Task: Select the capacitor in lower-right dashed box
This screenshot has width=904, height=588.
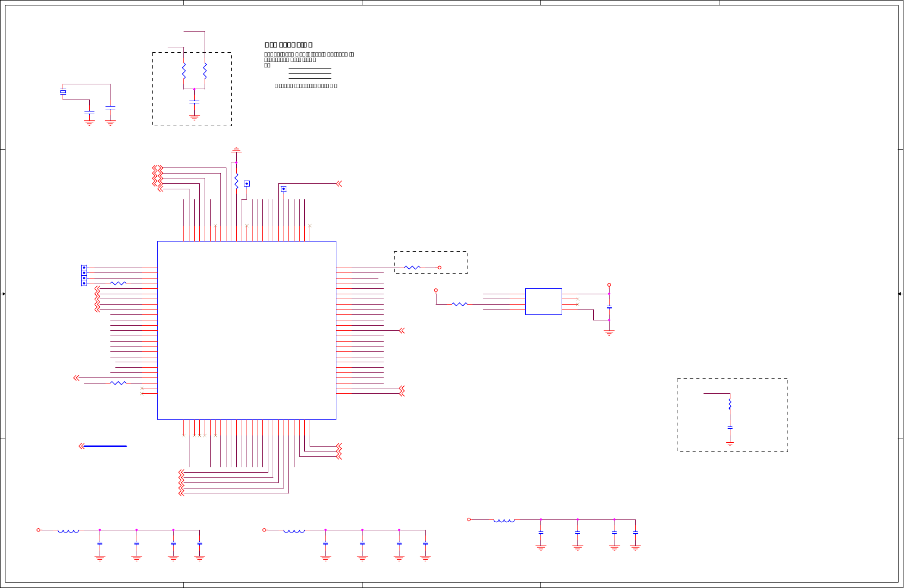Action: 730,428
